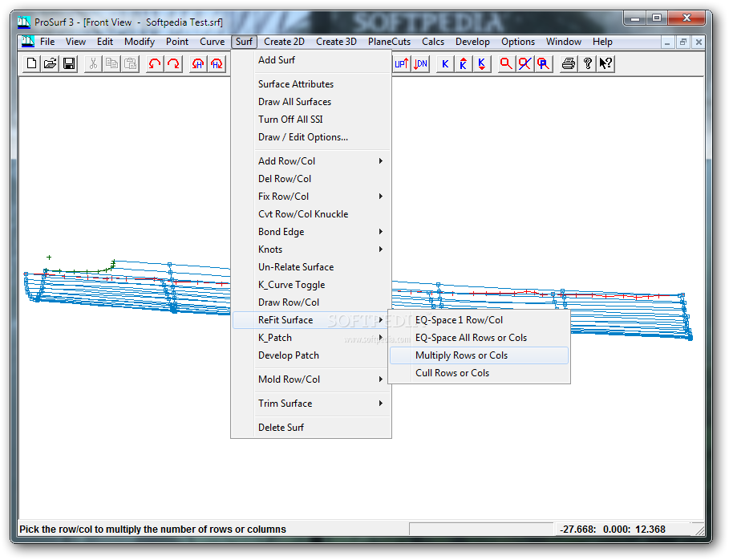Viewport: 729px width, 560px height.
Task: Choose Multiply Rows or Cols
Action: (x=479, y=355)
